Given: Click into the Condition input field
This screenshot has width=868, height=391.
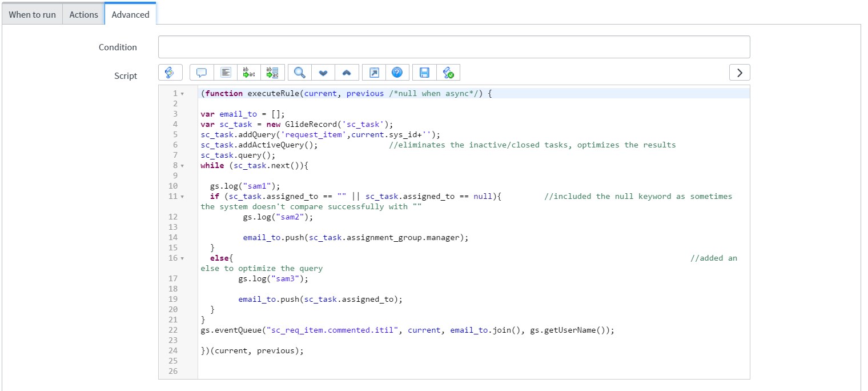Looking at the screenshot, I should [454, 47].
